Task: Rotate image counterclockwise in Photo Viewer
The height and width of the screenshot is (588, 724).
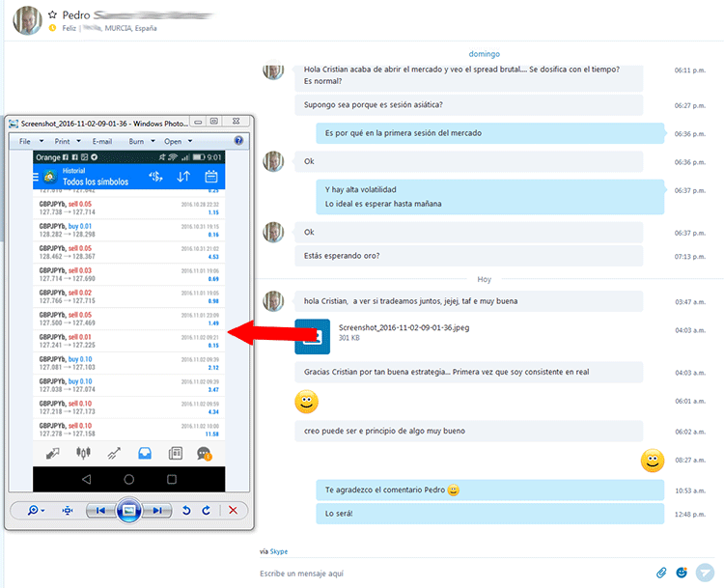Action: click(x=186, y=511)
